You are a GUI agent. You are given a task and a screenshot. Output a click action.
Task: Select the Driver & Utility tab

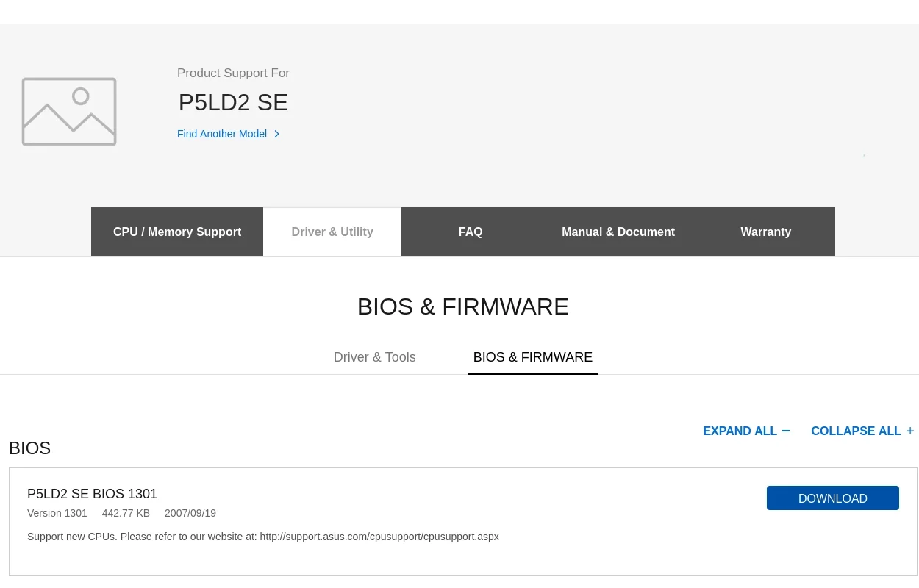[x=332, y=232]
